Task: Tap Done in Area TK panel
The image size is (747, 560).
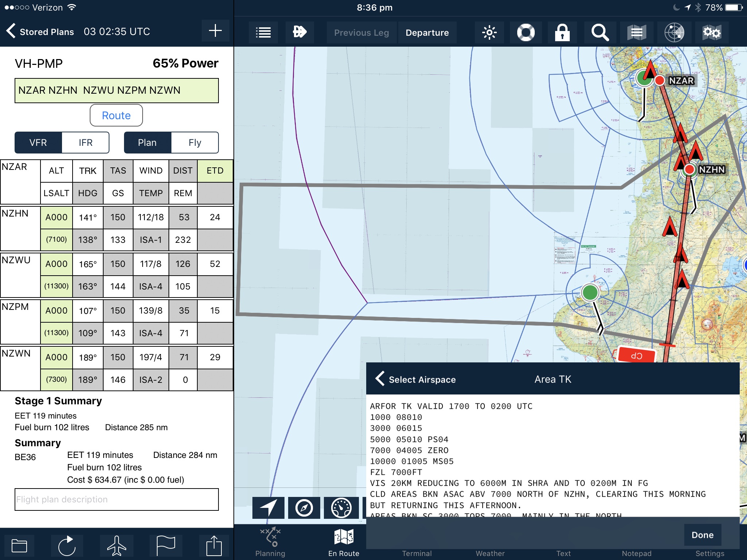Action: coord(703,535)
